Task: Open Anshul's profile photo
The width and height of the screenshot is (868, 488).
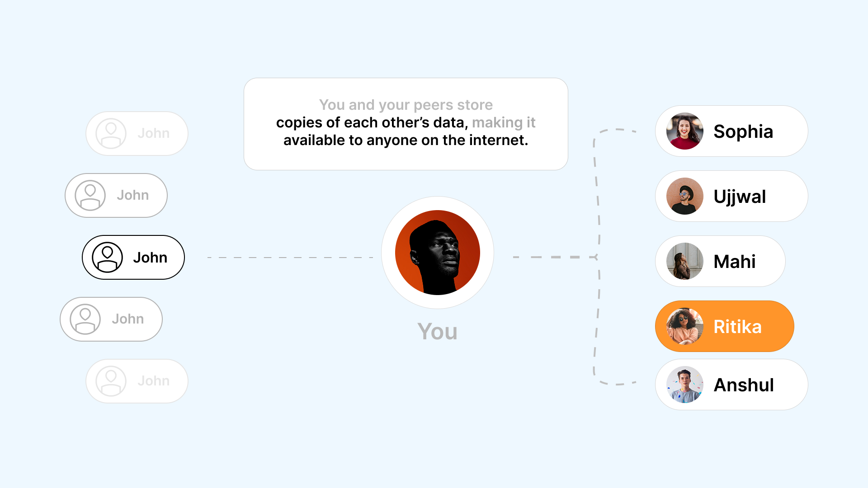Action: tap(684, 385)
